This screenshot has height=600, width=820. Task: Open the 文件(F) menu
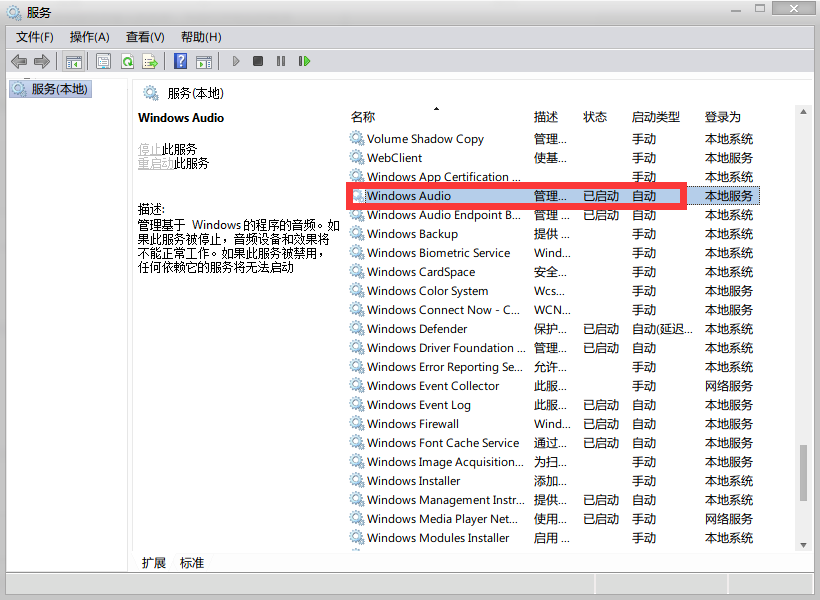(35, 37)
